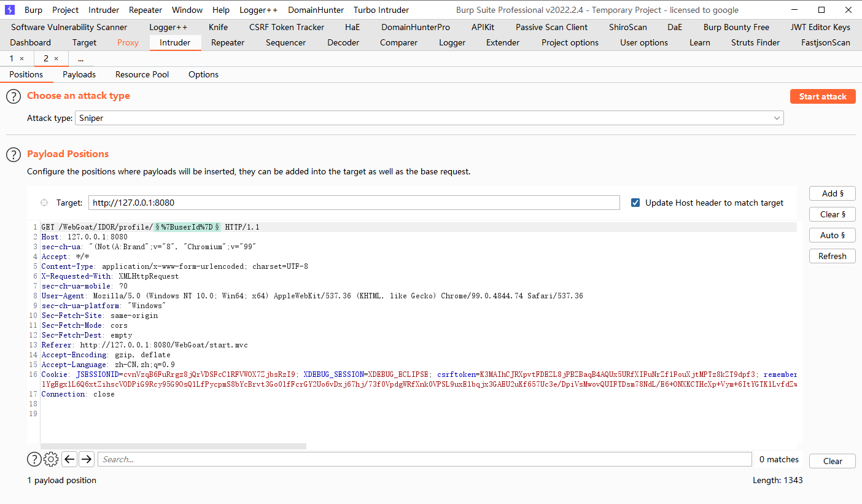Open the DomainHunter menu
The image size is (862, 504).
pos(316,10)
